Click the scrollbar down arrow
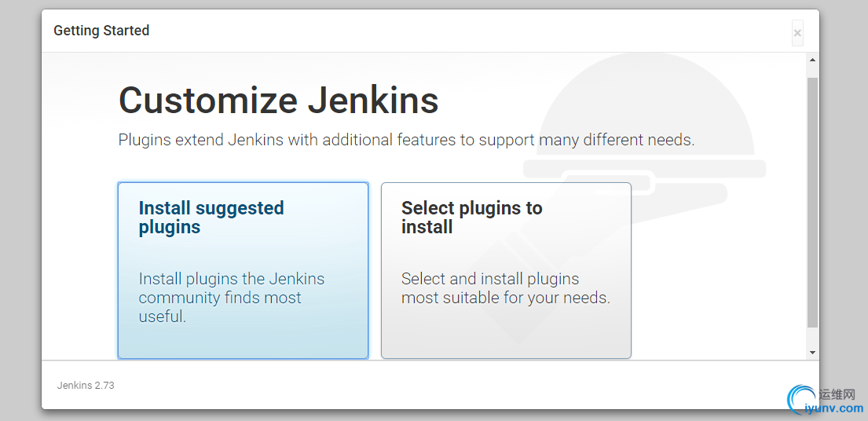Image resolution: width=868 pixels, height=421 pixels. click(x=812, y=353)
